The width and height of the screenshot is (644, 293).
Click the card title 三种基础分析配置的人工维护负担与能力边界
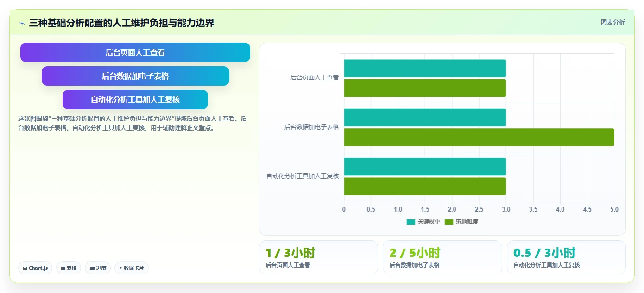[x=122, y=23]
